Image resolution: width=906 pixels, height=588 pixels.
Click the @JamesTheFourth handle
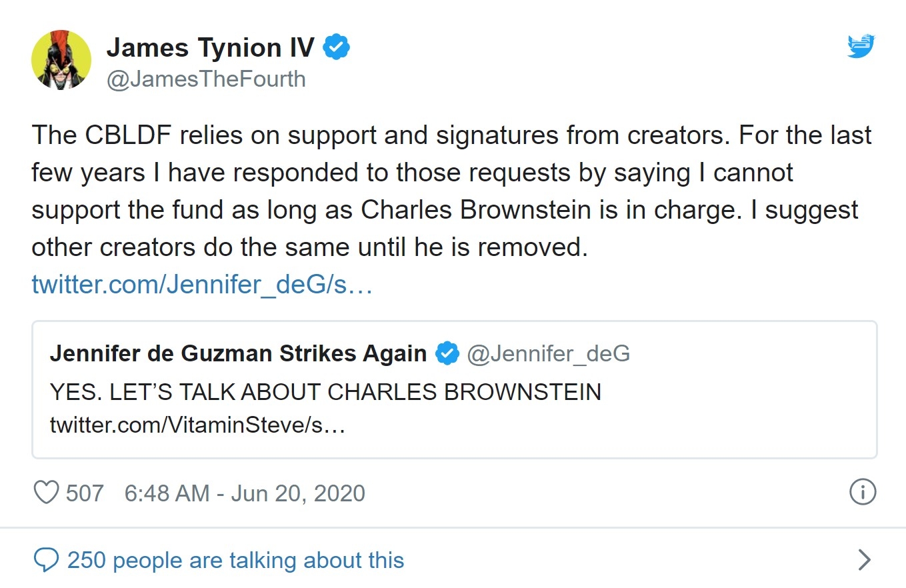(206, 79)
